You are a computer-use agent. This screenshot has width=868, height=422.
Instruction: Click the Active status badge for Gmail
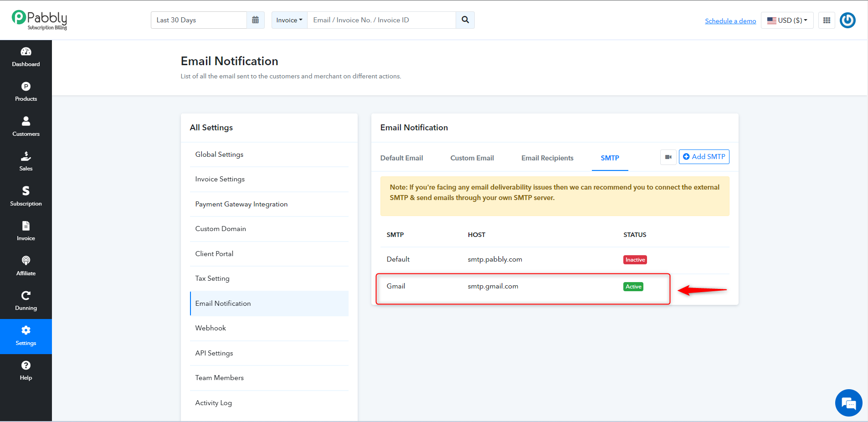[x=633, y=287]
